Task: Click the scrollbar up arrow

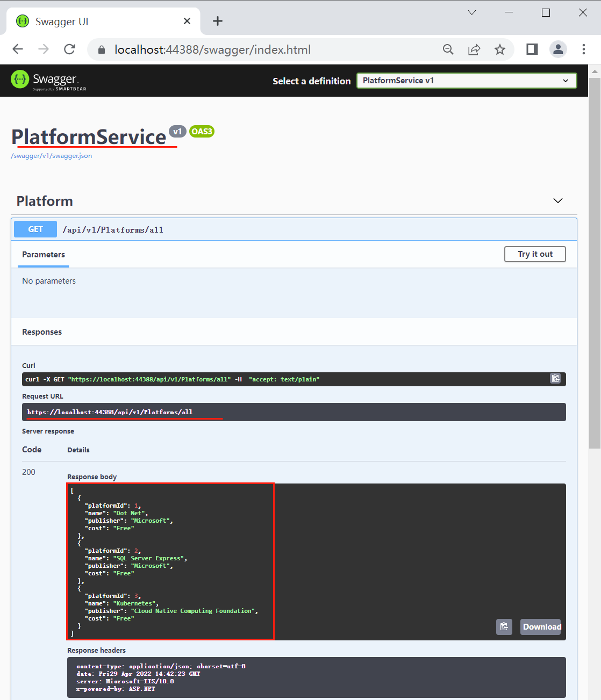Action: [x=595, y=71]
